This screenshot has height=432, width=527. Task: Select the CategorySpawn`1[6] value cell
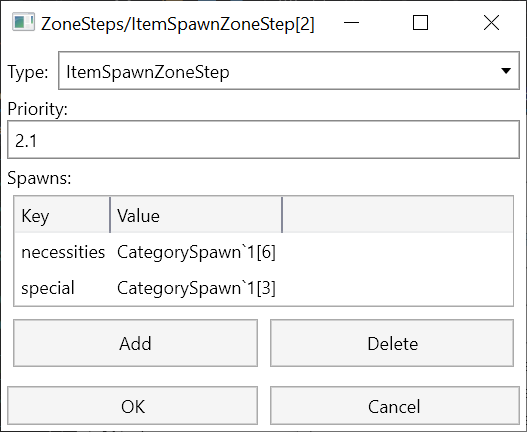pos(196,252)
